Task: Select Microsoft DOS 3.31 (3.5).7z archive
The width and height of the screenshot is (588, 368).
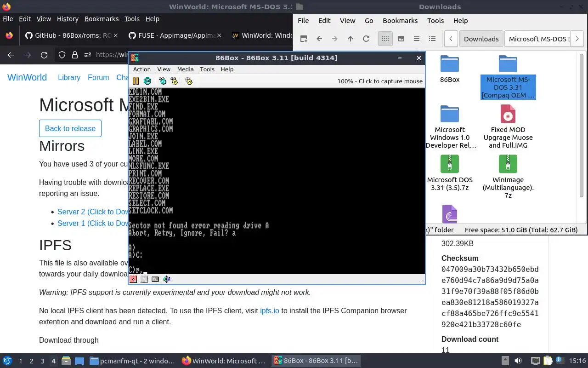Action: (x=450, y=173)
